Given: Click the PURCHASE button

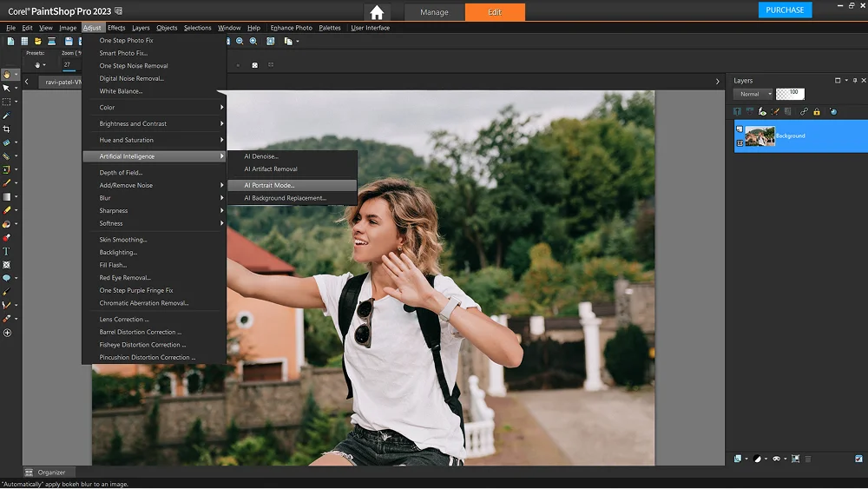Looking at the screenshot, I should pyautogui.click(x=785, y=10).
